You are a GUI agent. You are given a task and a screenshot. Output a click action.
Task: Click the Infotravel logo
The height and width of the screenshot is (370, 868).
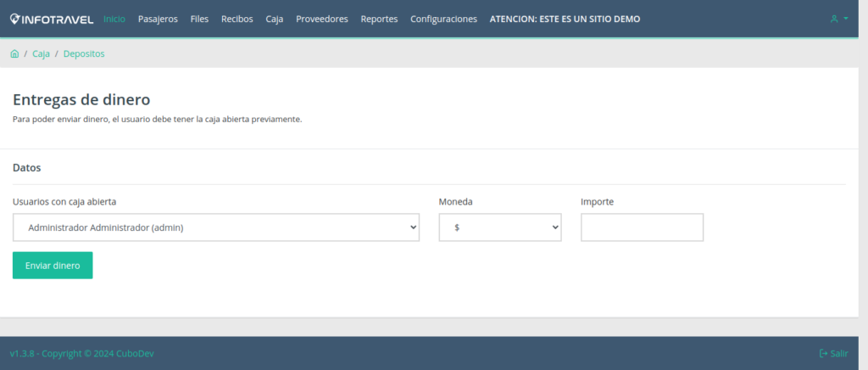click(52, 19)
